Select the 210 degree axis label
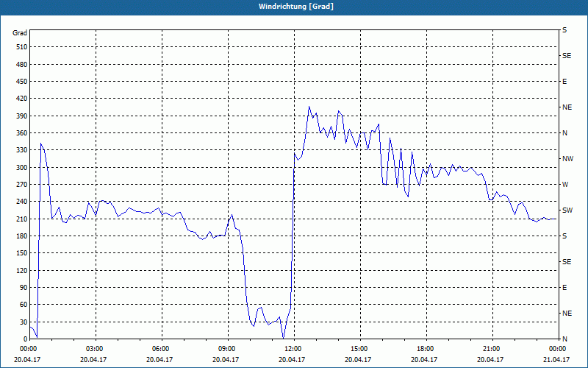Viewport: 588px width, 368px height. click(22, 219)
